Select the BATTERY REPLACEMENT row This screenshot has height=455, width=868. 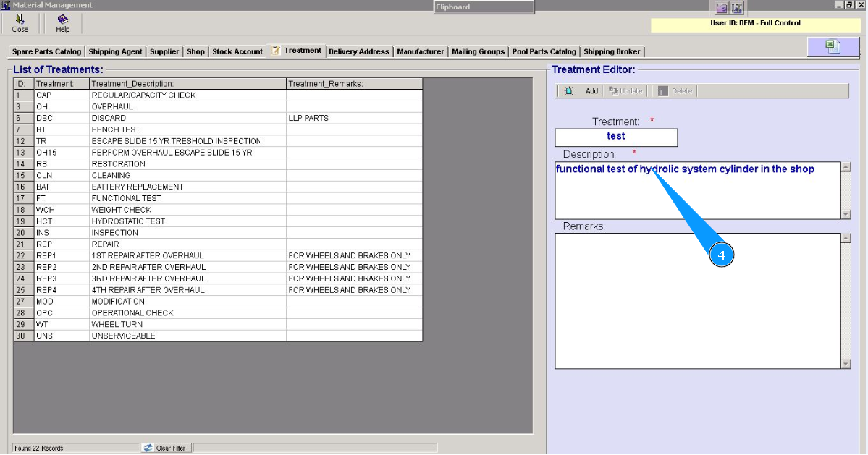pyautogui.click(x=218, y=187)
